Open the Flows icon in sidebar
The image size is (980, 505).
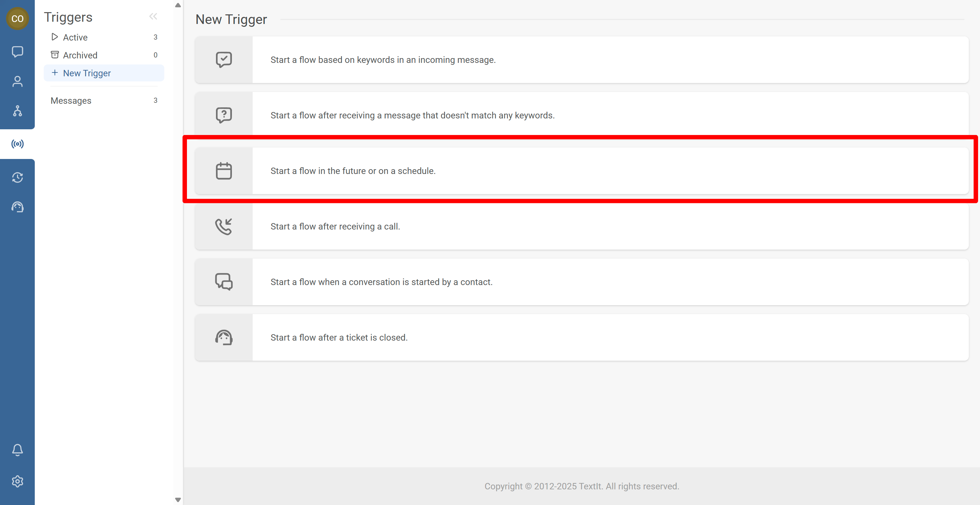17,111
